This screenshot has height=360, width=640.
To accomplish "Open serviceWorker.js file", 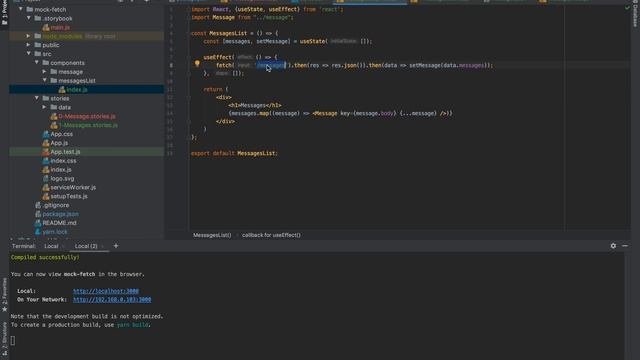I will click(x=73, y=187).
